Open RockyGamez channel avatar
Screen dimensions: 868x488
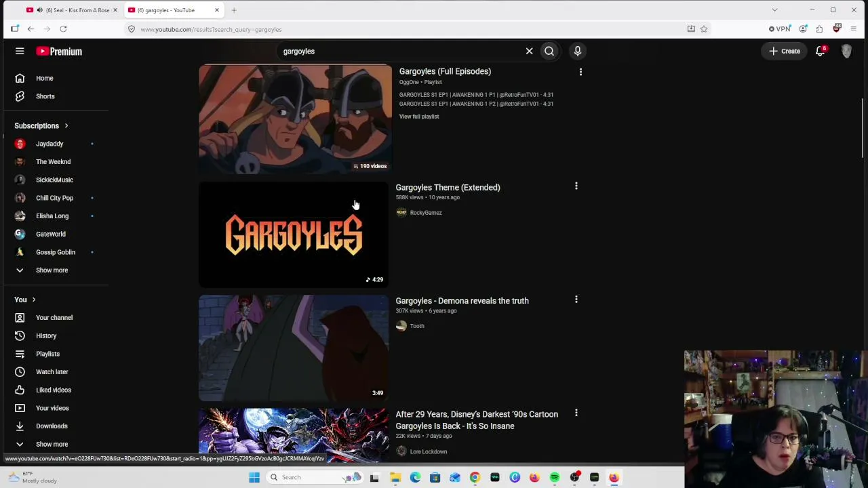coord(401,213)
